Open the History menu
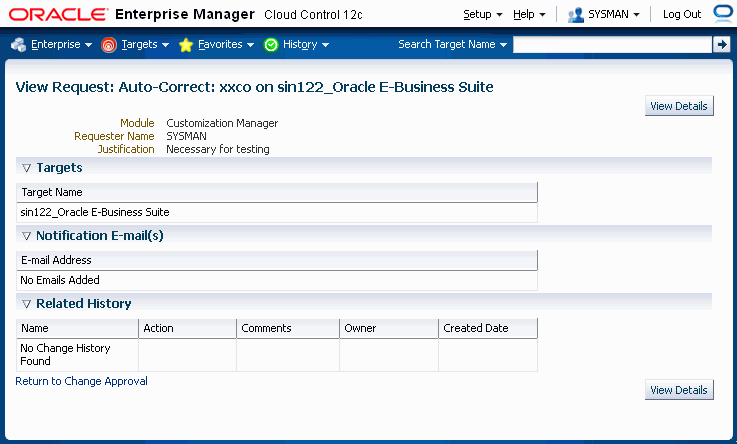 306,44
